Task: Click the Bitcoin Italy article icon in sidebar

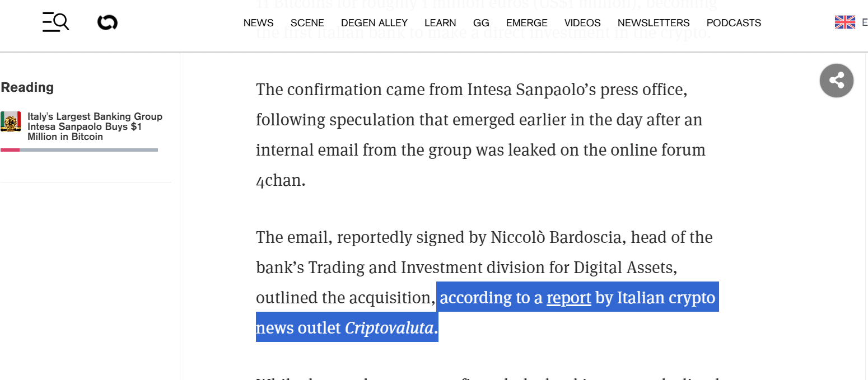Action: click(x=11, y=121)
